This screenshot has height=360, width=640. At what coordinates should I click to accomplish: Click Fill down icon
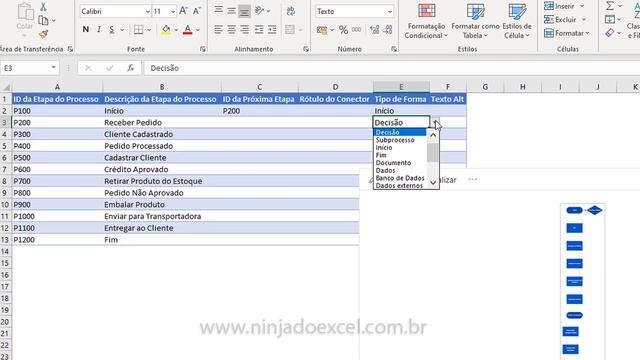(610, 19)
